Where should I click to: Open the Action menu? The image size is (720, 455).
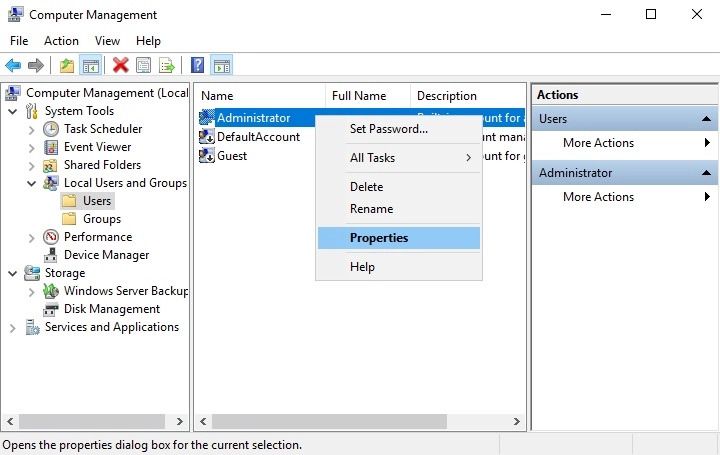tap(61, 41)
